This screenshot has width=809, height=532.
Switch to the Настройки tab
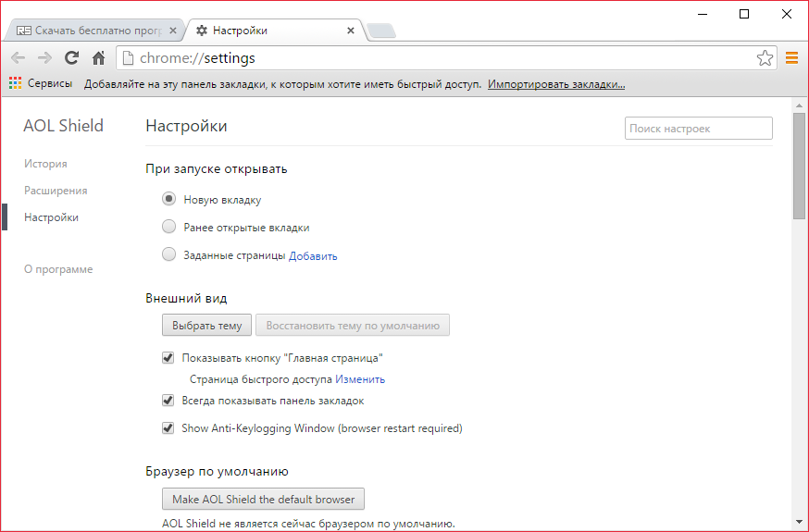coord(275,31)
